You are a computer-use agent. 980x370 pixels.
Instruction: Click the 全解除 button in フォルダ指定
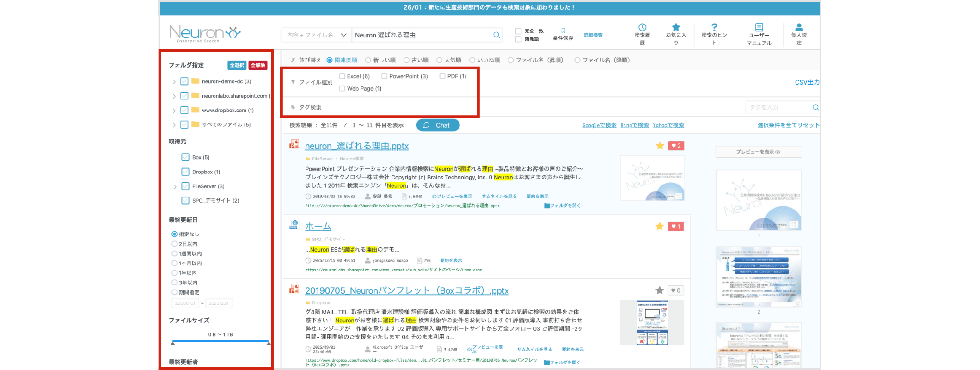(x=258, y=65)
